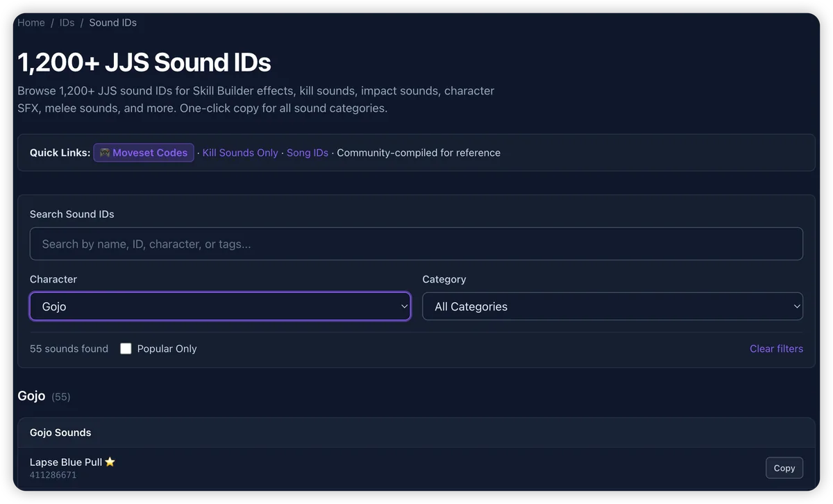Click the 55 sounds found text
The width and height of the screenshot is (833, 504).
(x=69, y=348)
